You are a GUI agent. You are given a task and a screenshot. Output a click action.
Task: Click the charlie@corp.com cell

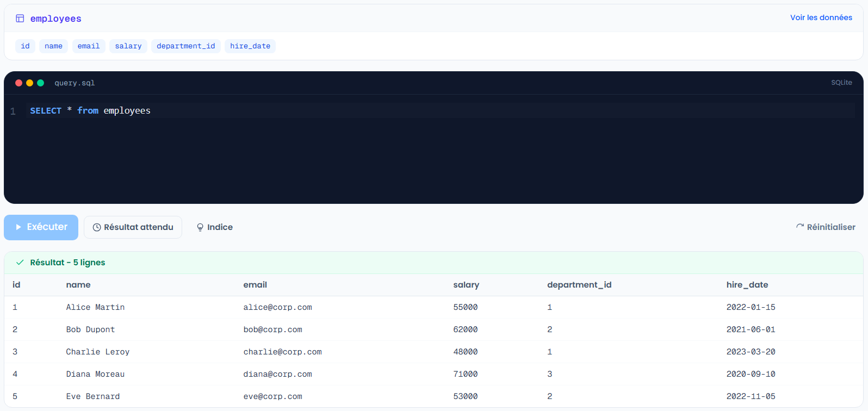(282, 352)
